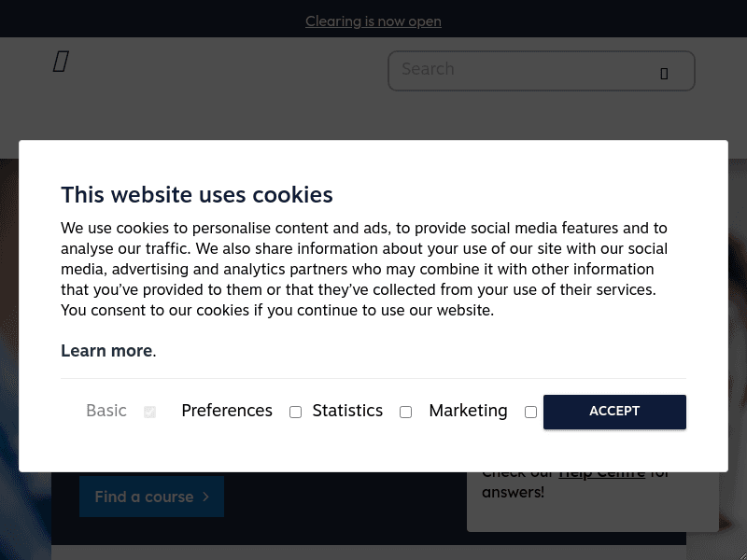Screen dimensions: 747x560
Task: Enable the Statistics cookies checkbox
Action: 405,412
